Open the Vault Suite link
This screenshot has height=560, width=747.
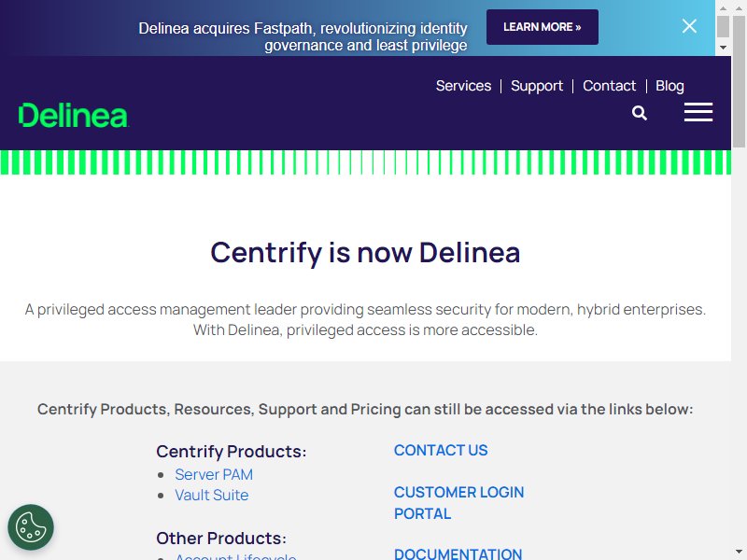[x=212, y=495]
